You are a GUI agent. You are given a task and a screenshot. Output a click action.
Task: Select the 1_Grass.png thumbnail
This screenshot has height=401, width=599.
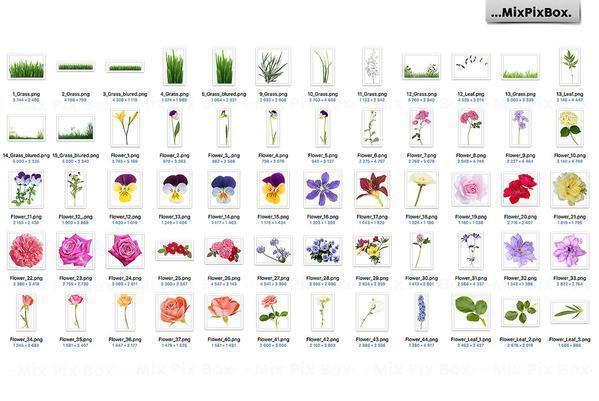[x=26, y=66]
